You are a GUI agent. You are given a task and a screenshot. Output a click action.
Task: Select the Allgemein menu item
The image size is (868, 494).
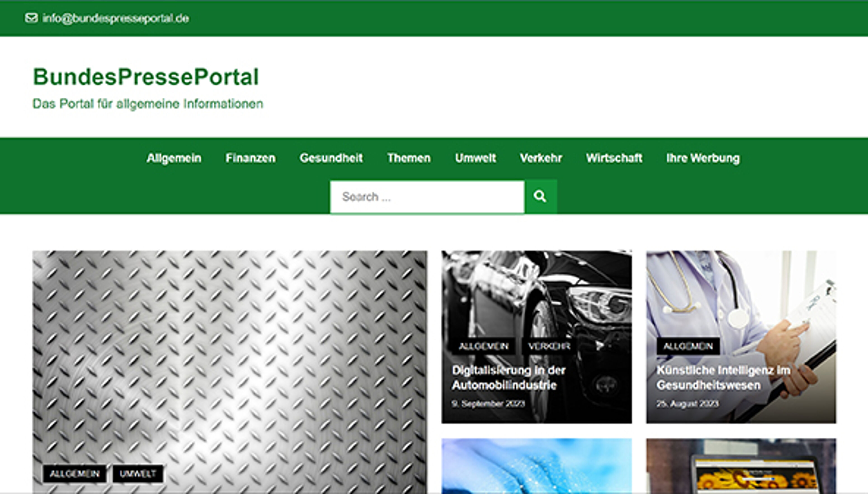(174, 158)
